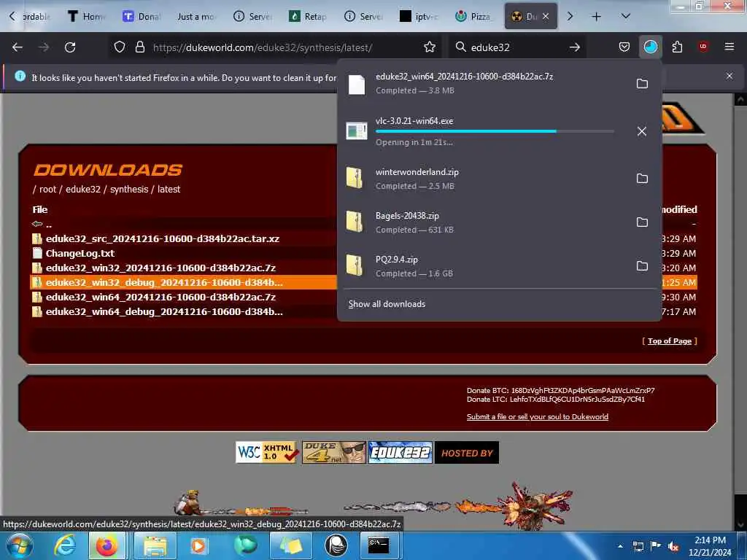Click Show all downloads
This screenshot has height=560, width=747.
(387, 304)
